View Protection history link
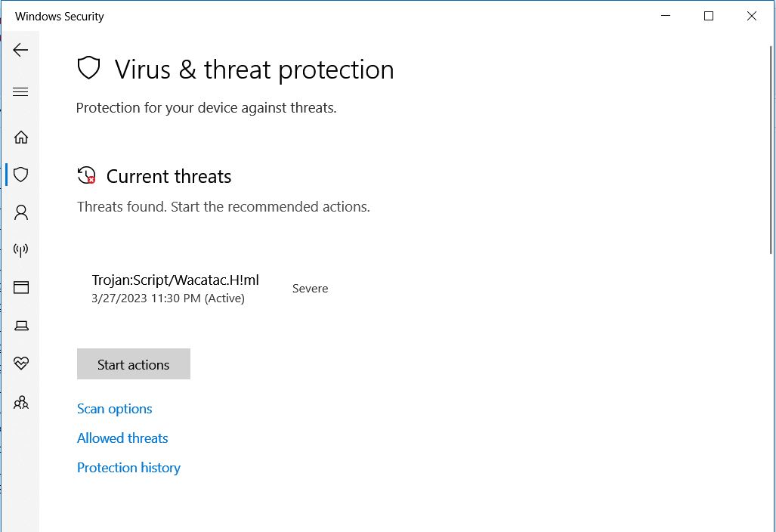The height and width of the screenshot is (532, 776). coord(128,468)
